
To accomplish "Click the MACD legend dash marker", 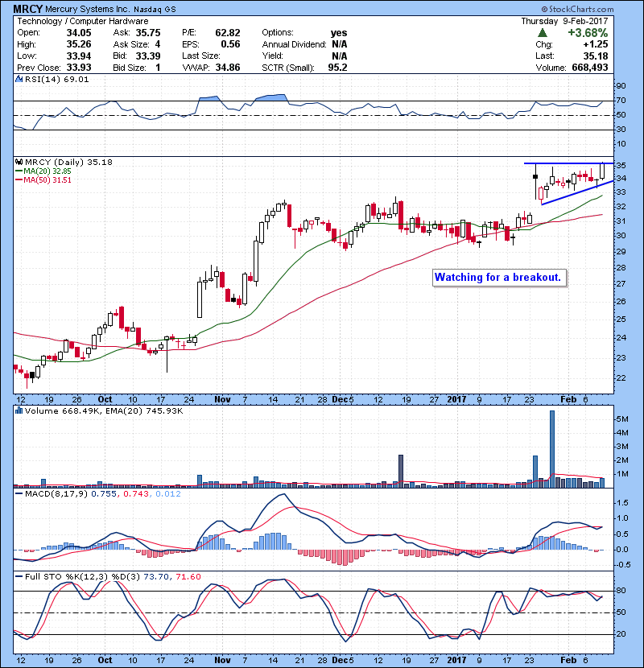I will pos(19,494).
